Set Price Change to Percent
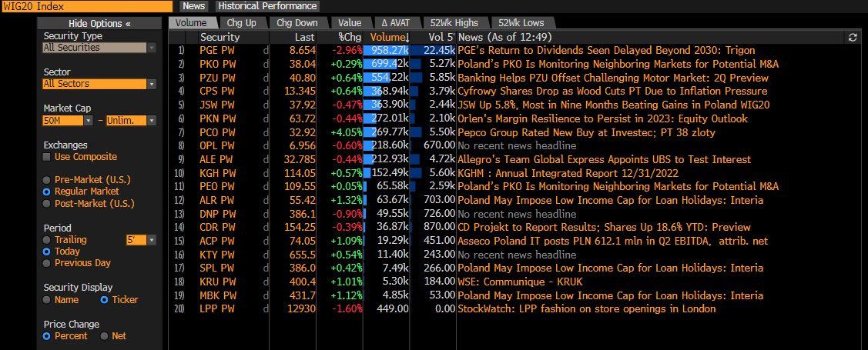 point(48,336)
